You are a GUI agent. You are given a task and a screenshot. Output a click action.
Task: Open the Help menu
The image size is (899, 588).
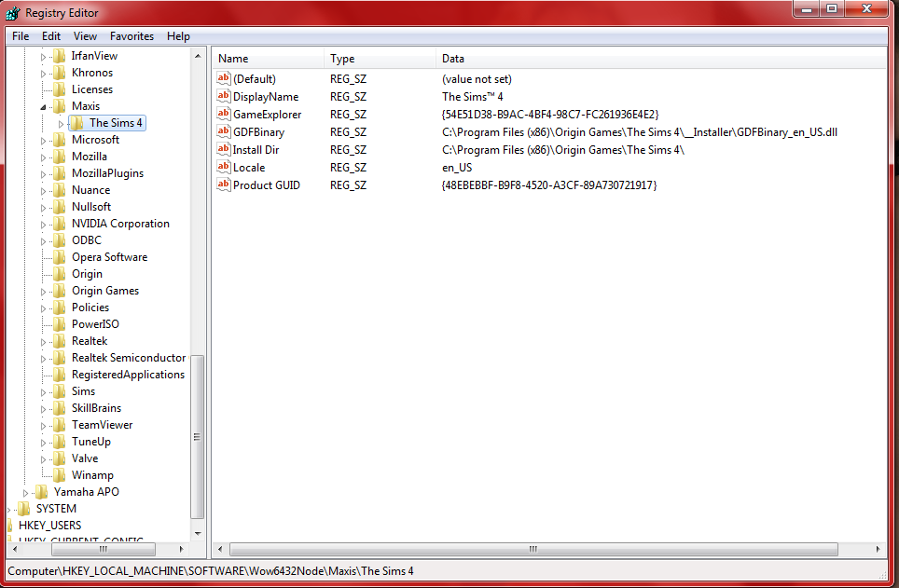(178, 36)
